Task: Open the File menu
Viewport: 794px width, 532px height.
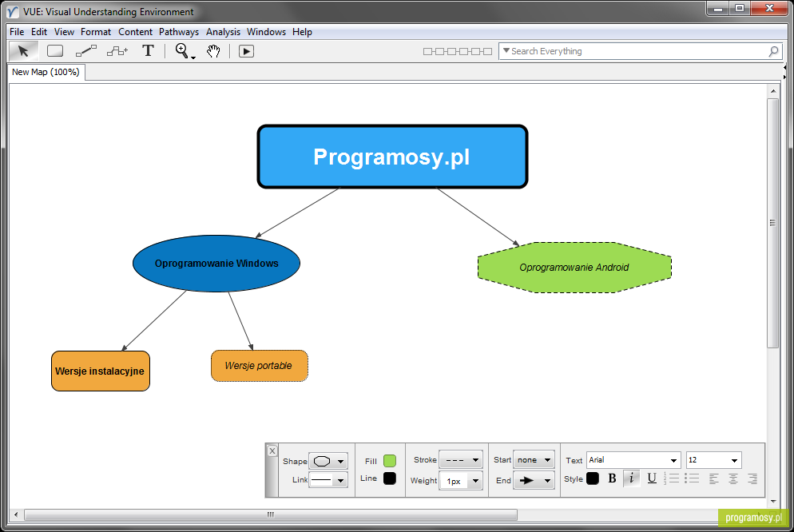Action: (x=17, y=32)
